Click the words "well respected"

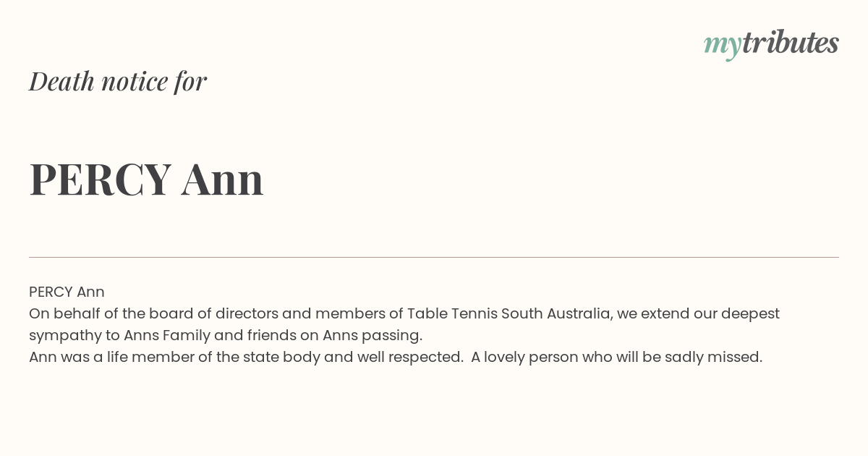409,358
